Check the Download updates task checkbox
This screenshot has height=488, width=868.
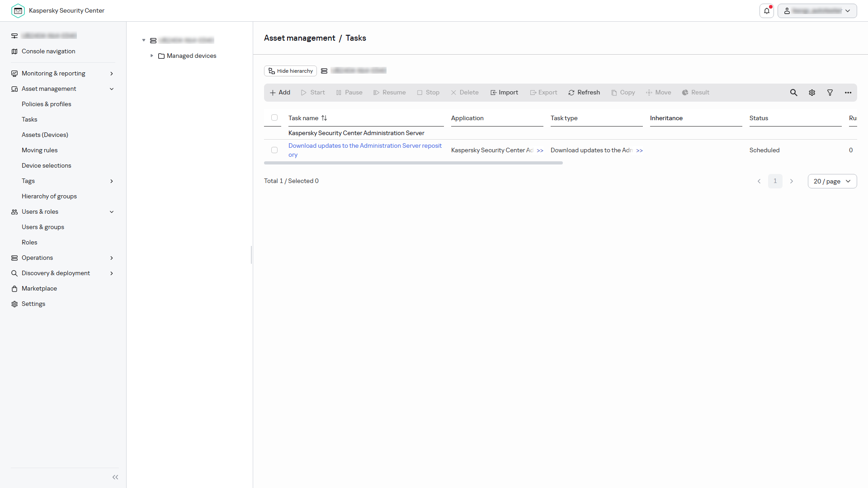click(274, 150)
